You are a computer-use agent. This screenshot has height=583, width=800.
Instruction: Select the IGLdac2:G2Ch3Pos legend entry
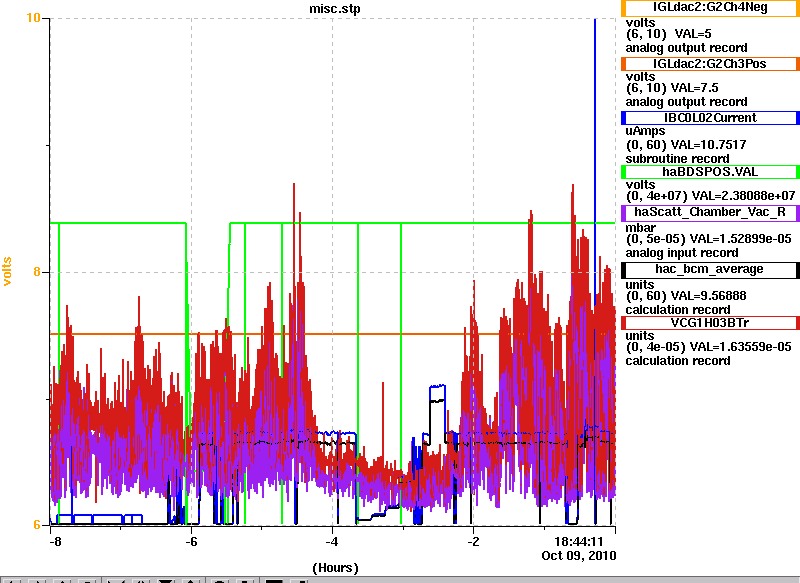point(710,64)
